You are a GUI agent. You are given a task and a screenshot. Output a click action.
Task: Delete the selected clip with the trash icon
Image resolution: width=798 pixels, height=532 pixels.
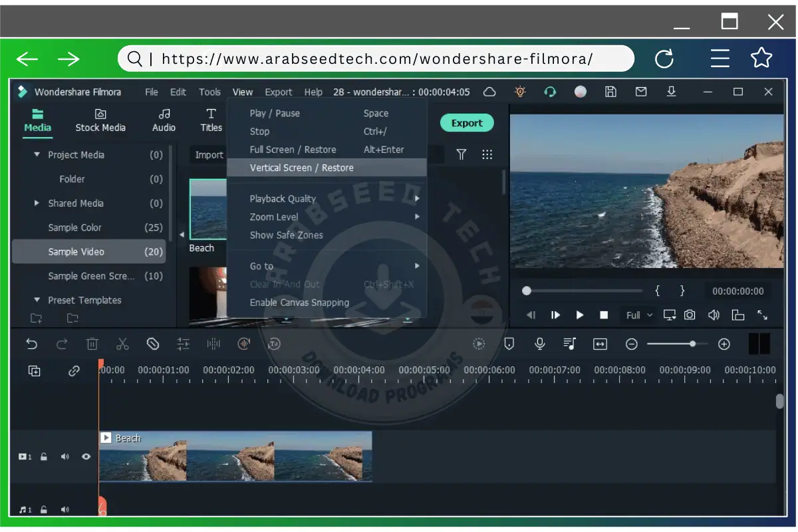point(92,344)
